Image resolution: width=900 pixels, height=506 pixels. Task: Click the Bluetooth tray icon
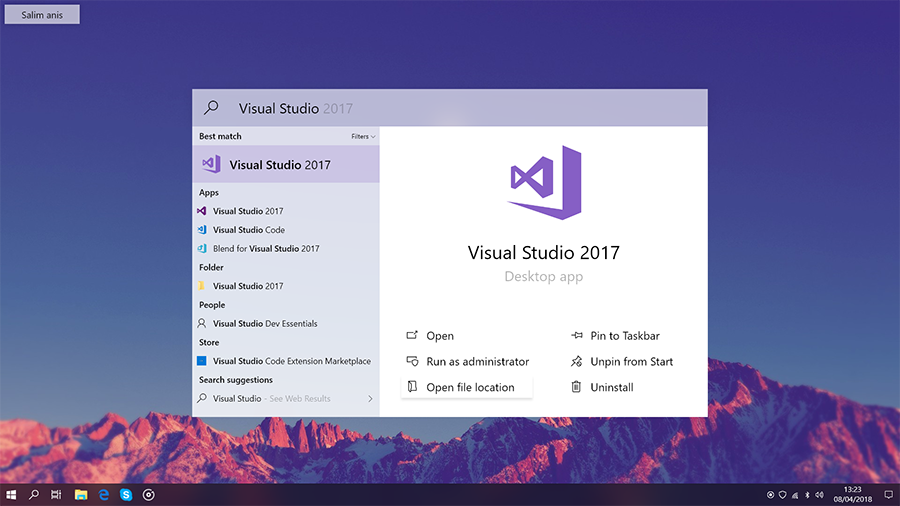(807, 495)
